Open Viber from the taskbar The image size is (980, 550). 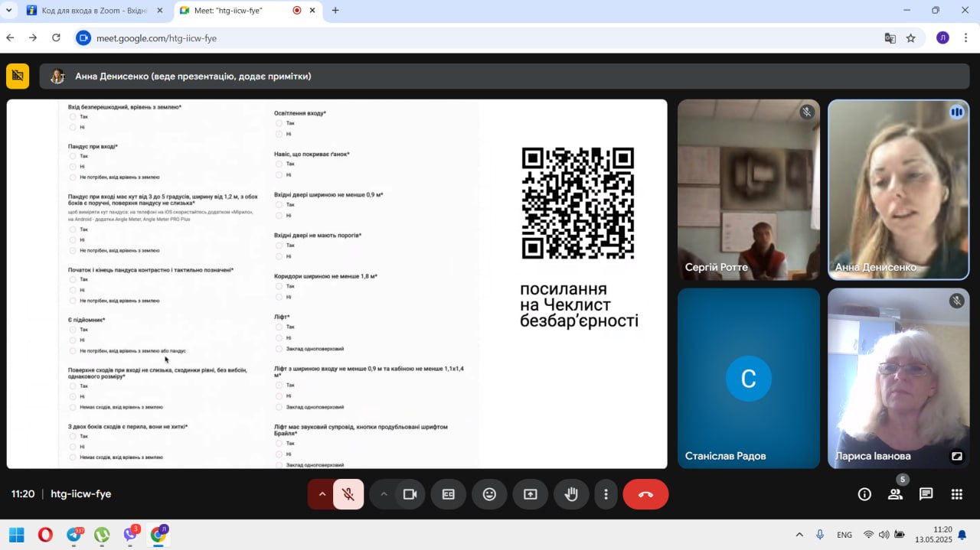point(131,535)
